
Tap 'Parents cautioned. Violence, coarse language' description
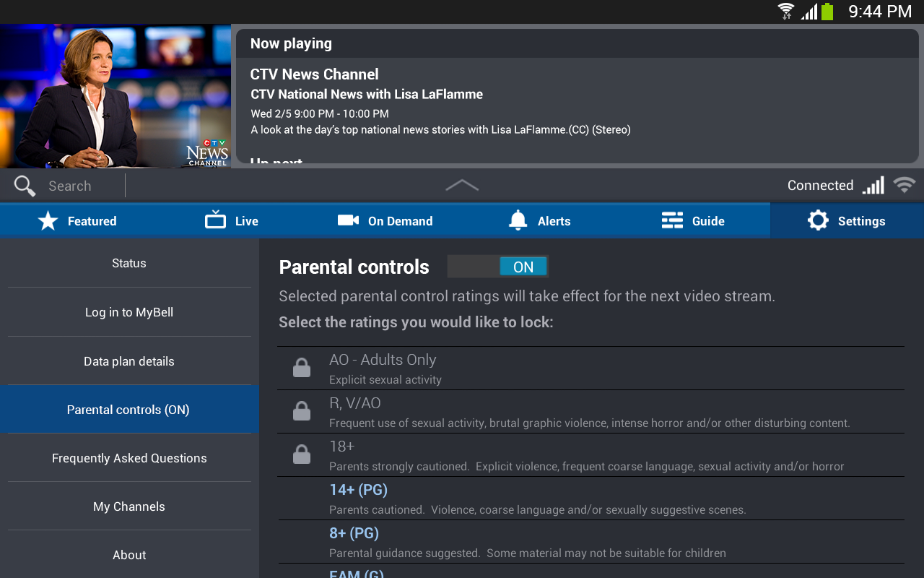click(x=538, y=510)
